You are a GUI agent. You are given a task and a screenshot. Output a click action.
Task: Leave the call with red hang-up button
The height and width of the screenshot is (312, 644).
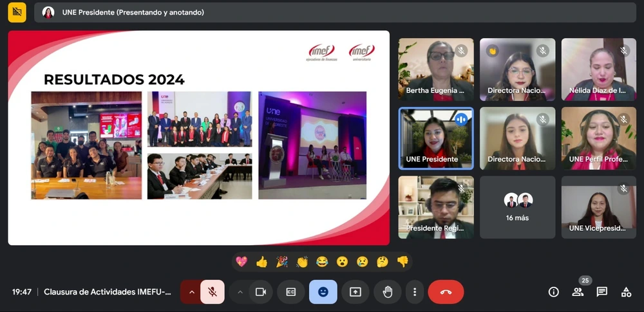coord(446,291)
